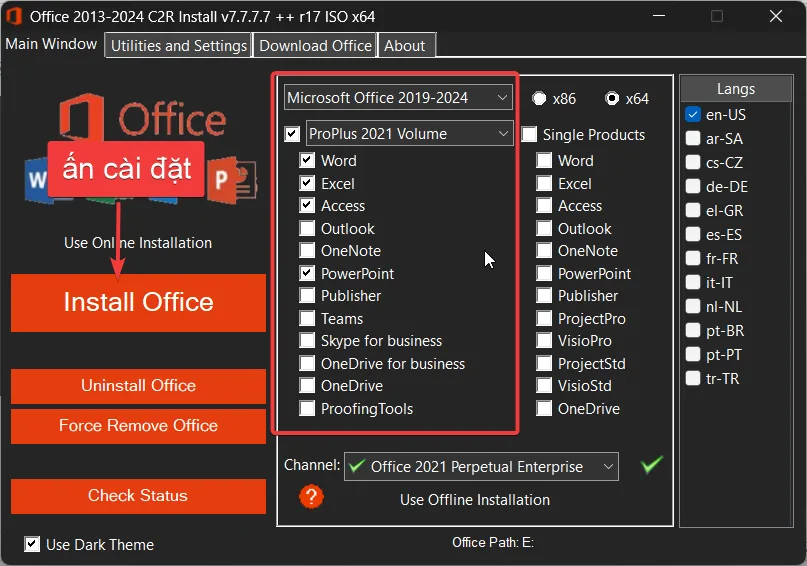Check OneDrive under Single Products
The image size is (807, 566).
click(544, 409)
